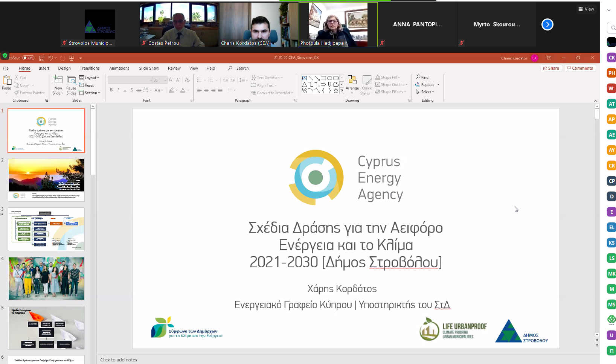Toggle Italic formatting
The height and width of the screenshot is (364, 616).
point(118,90)
